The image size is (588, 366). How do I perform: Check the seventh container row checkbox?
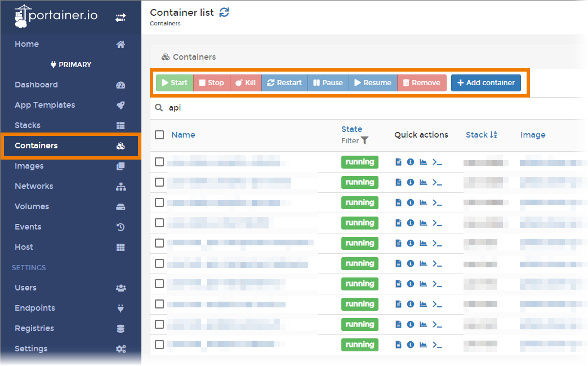[x=159, y=284]
